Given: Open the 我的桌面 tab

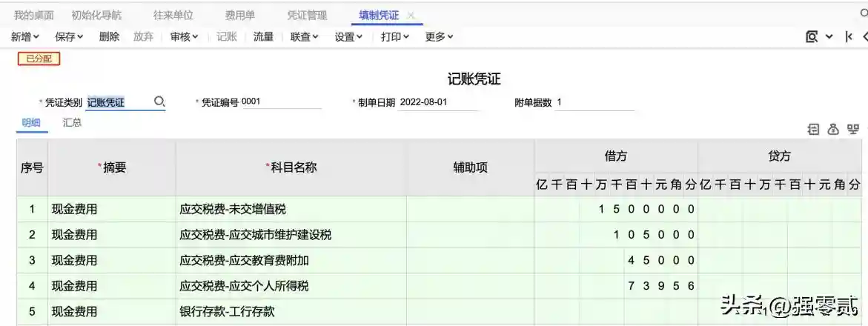Looking at the screenshot, I should tap(34, 15).
